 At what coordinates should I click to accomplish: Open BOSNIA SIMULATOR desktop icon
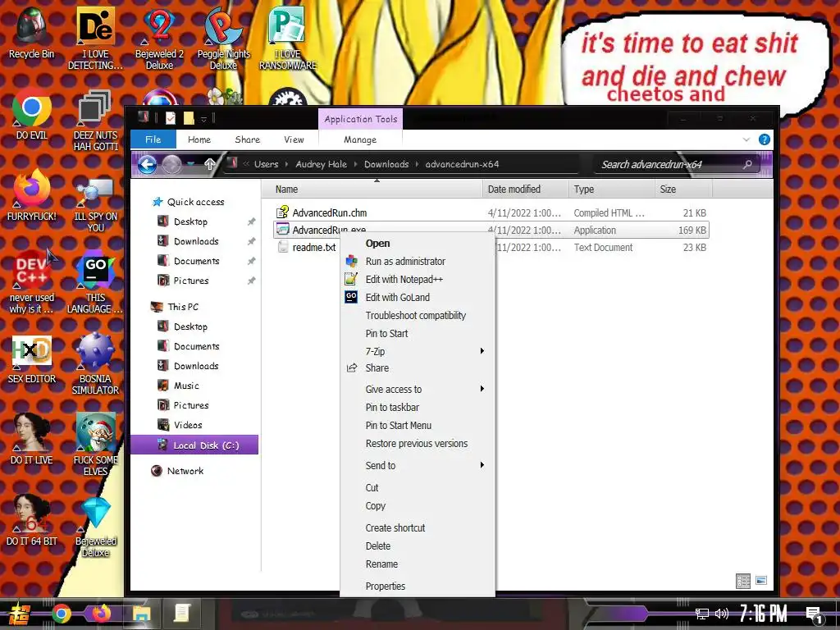point(95,363)
